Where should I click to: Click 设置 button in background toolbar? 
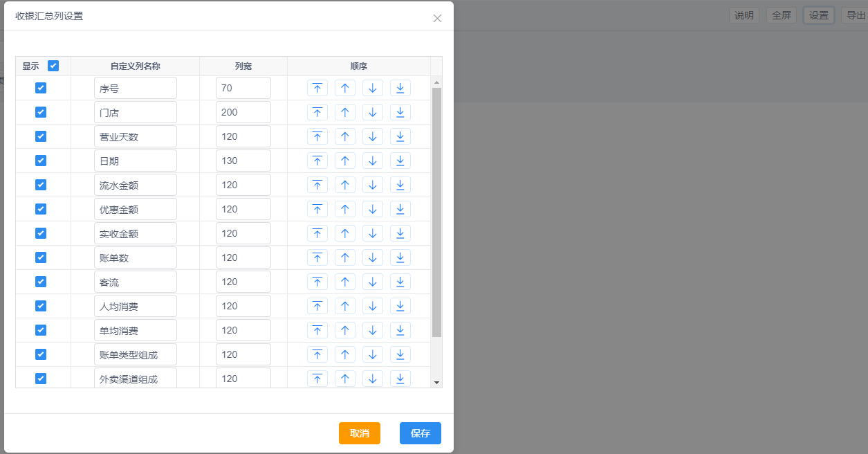click(x=819, y=15)
